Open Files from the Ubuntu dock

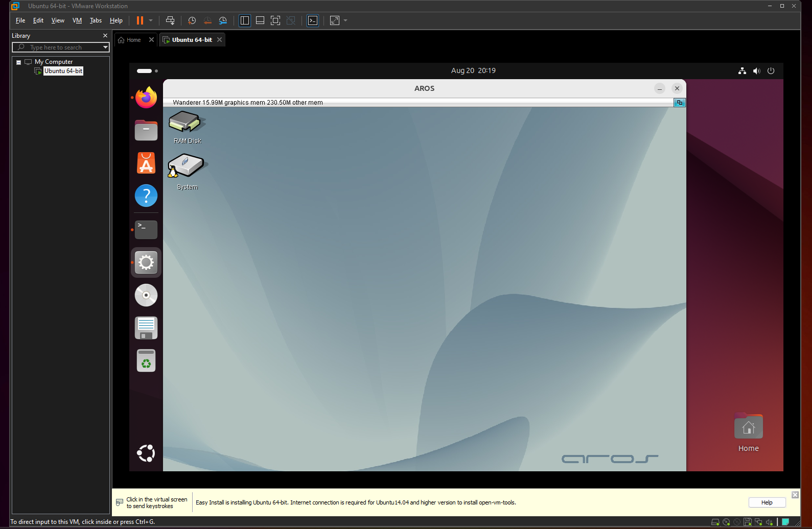146,130
